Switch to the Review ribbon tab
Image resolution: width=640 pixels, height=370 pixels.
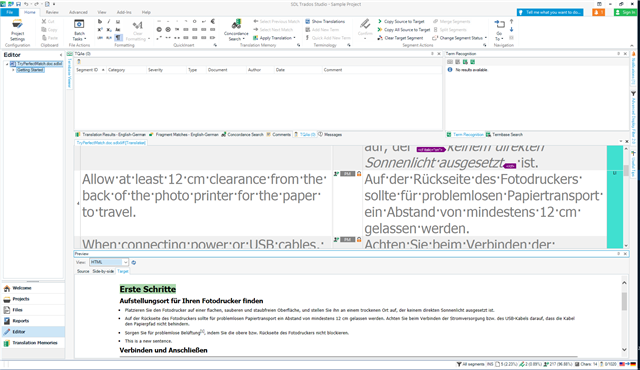click(x=52, y=12)
